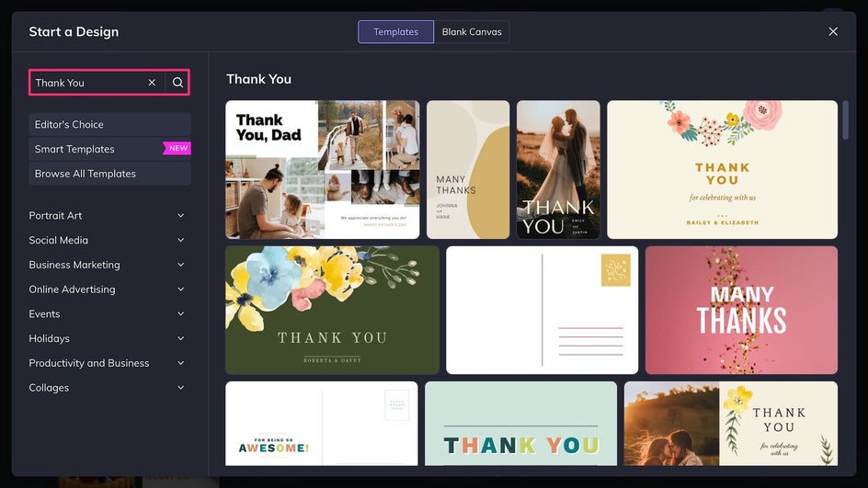868x488 pixels.
Task: Close the Start a Design dialog
Action: click(832, 31)
